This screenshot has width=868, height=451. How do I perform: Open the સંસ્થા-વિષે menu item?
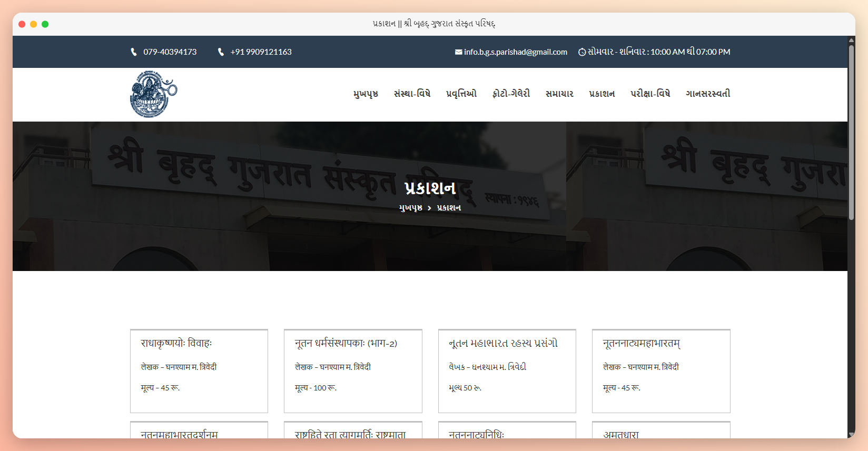(412, 94)
